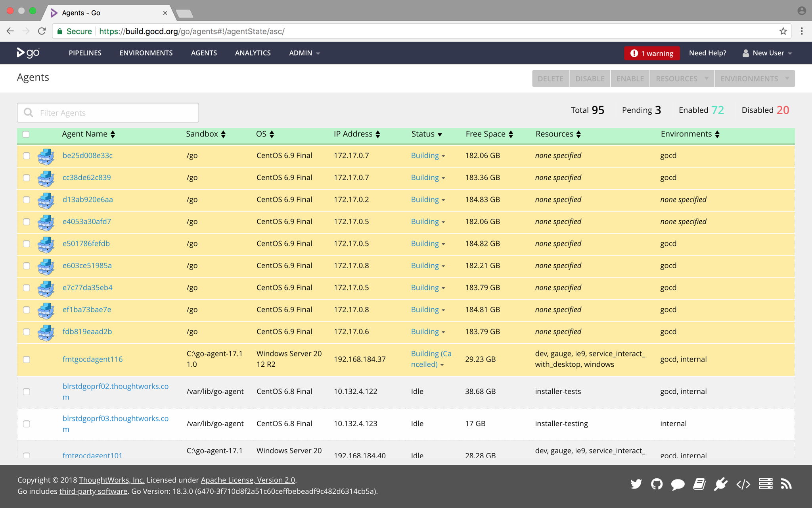Screen dimensions: 812x508
Task: Expand the Building status of be25d008e33c
Action: (x=428, y=156)
